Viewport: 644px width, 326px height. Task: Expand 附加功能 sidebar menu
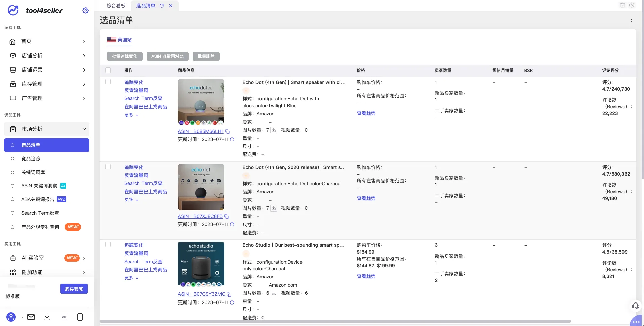click(x=47, y=272)
